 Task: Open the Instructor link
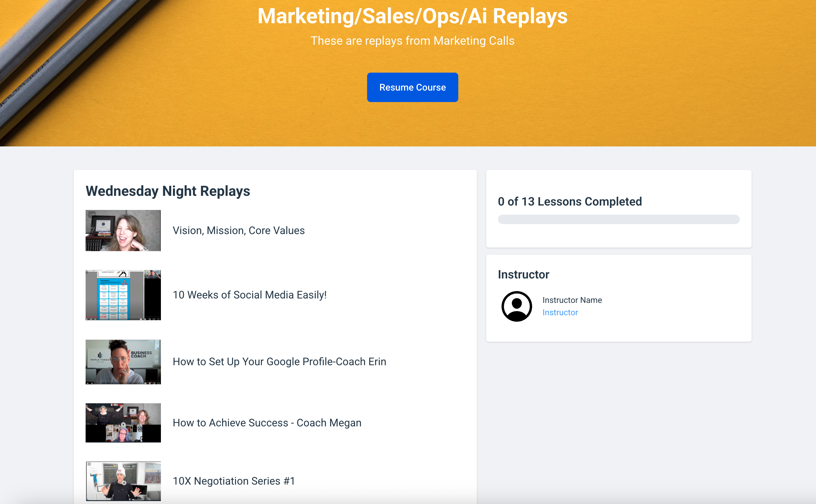560,312
